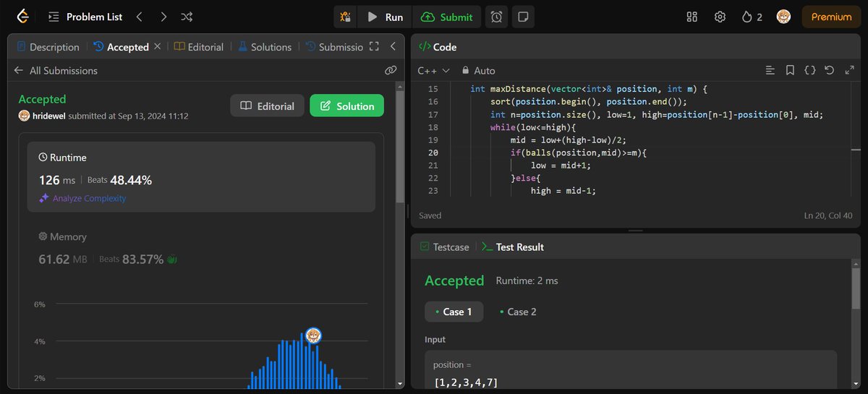Click the green Solution button

pyautogui.click(x=346, y=106)
